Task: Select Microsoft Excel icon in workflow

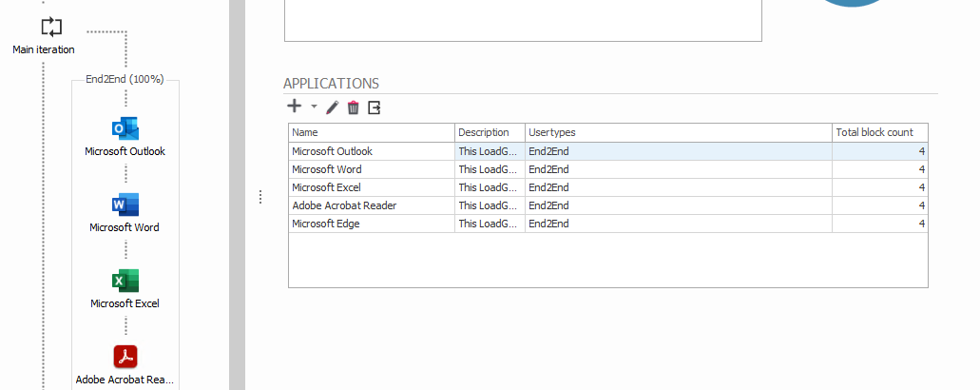Action: tap(125, 282)
